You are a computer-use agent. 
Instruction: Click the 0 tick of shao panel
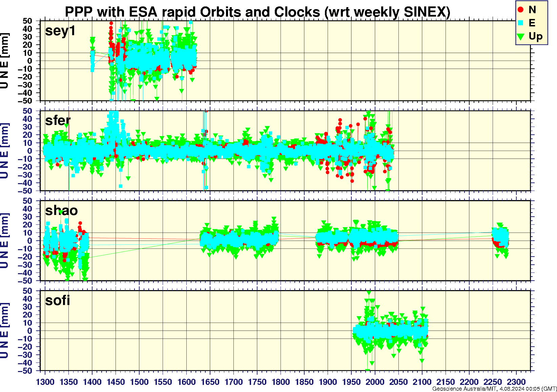pyautogui.click(x=30, y=241)
